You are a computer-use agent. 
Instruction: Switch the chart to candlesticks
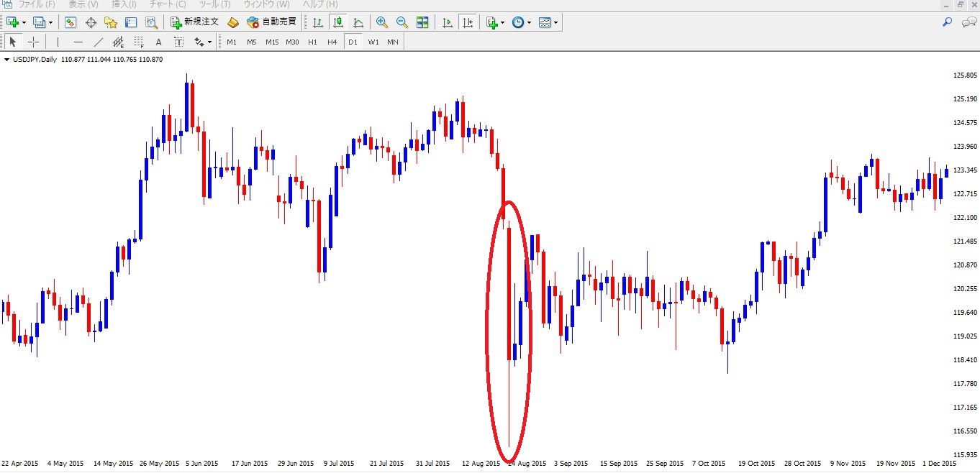coord(338,22)
